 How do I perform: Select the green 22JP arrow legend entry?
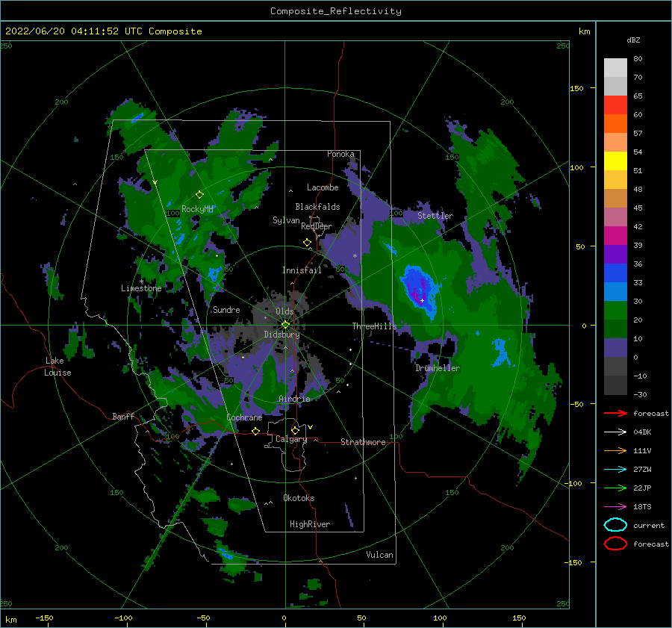[x=615, y=488]
